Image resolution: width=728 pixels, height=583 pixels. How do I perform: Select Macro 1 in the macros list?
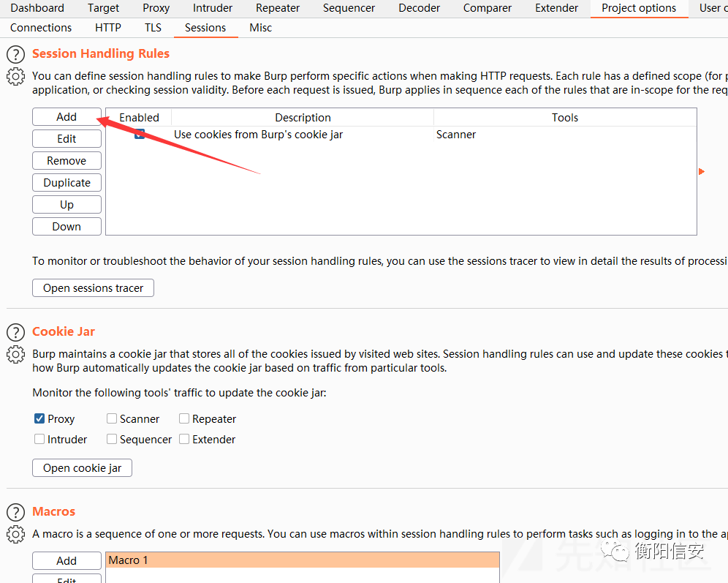tap(129, 560)
